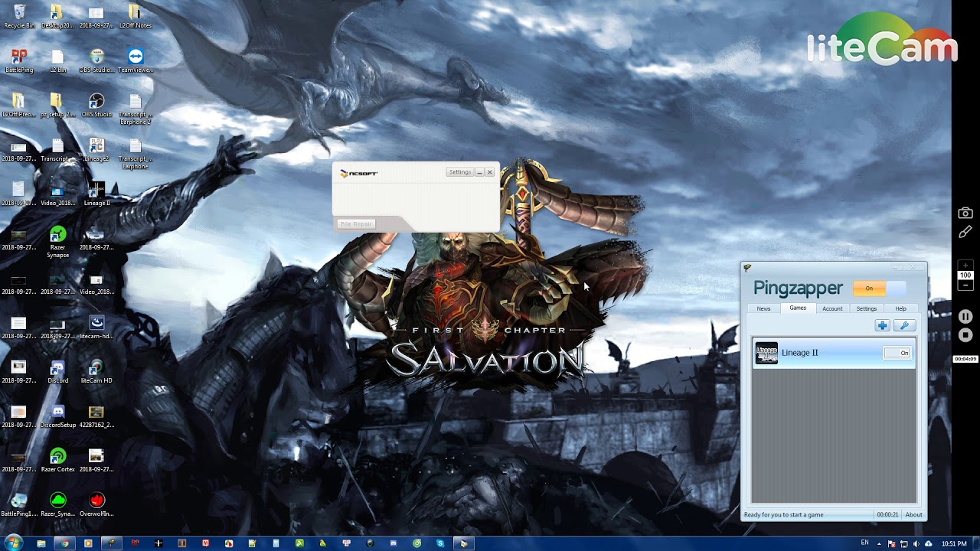Click the 00:00:21 timer in Pingzapper
Viewport: 980px width, 551px height.
[x=887, y=515]
